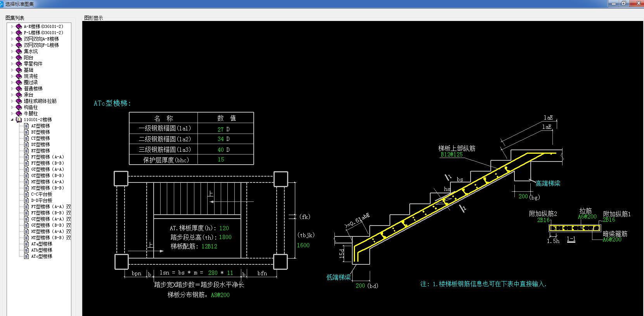Click the 200 (bd) dimension value
The image size is (644, 316).
pos(360,286)
